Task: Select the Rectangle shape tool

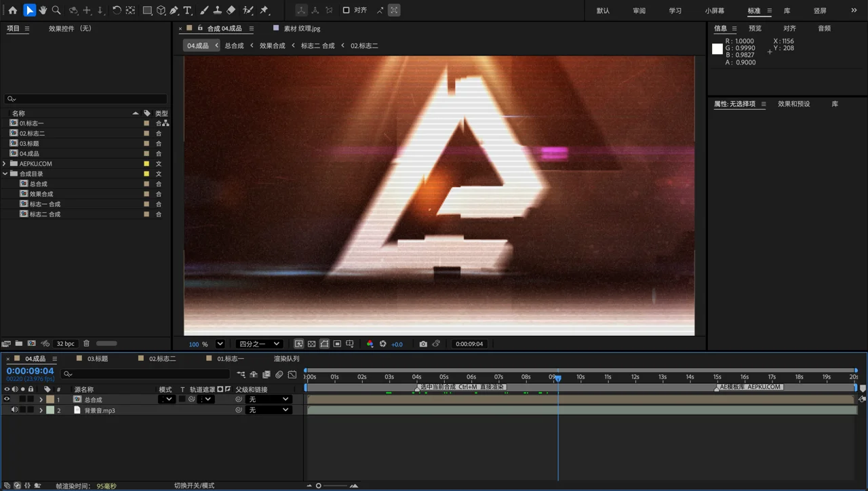Action: pos(147,10)
